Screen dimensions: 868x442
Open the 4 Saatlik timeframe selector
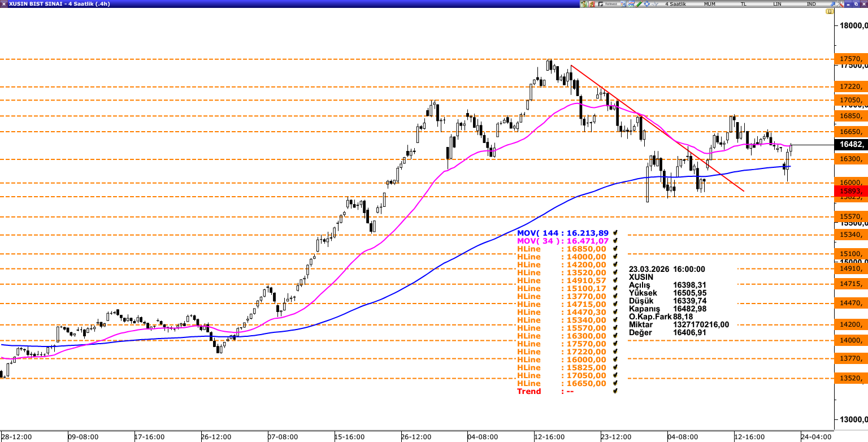[x=675, y=4]
